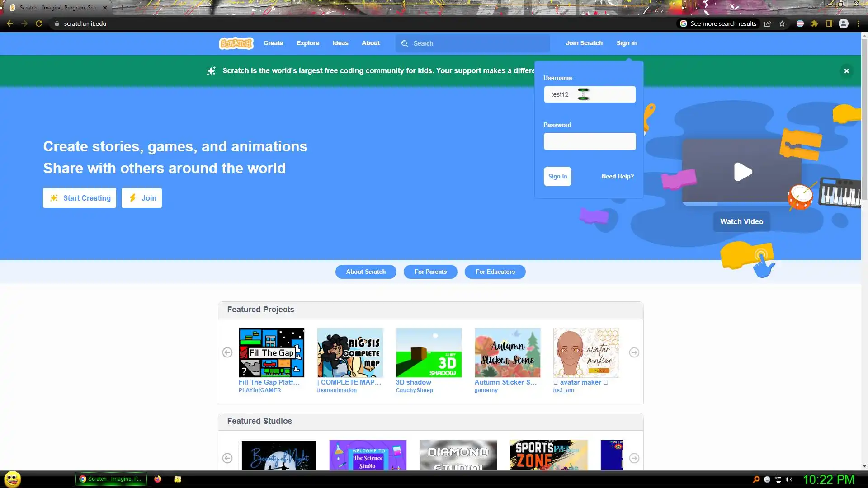Viewport: 868px width, 488px height.
Task: Dismiss the green donation banner
Action: pos(846,71)
